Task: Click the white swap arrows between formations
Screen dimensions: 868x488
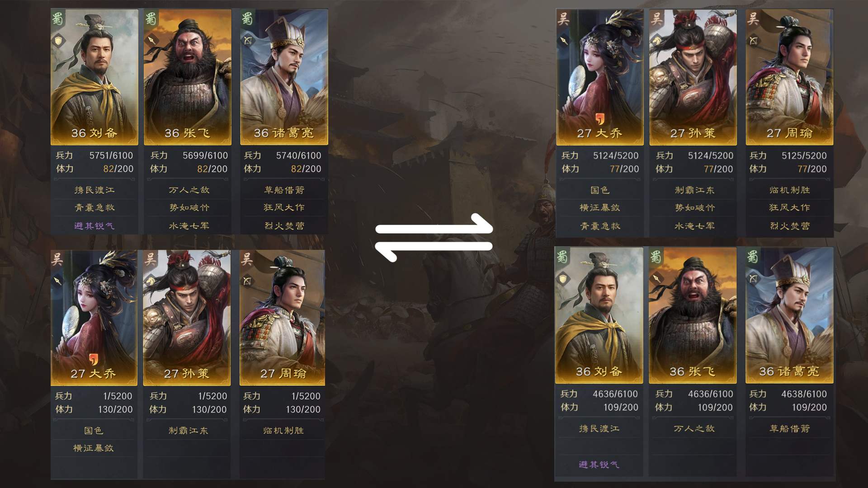Action: pyautogui.click(x=434, y=238)
